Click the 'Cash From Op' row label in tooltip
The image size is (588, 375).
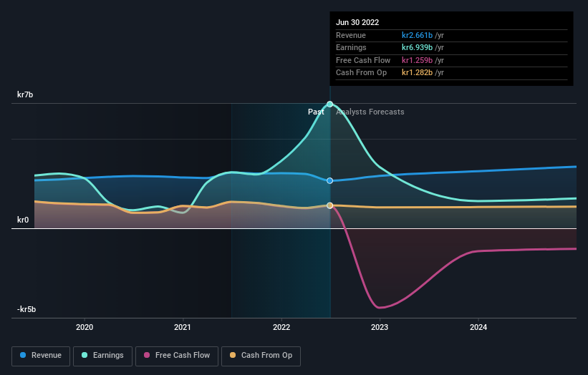click(x=361, y=73)
